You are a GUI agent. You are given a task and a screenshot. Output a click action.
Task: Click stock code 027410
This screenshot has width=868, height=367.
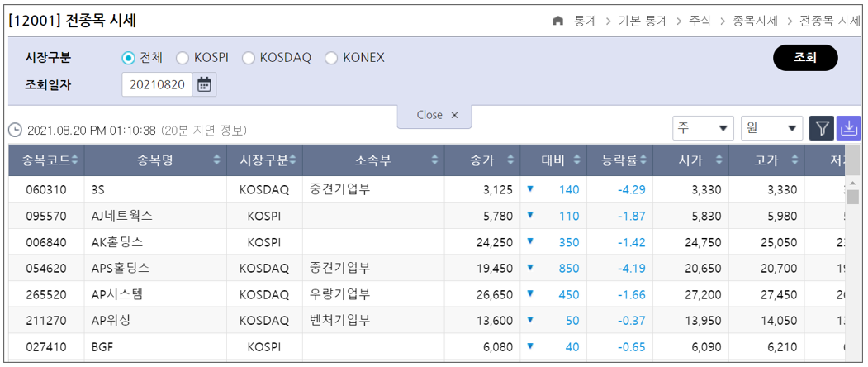(x=46, y=347)
